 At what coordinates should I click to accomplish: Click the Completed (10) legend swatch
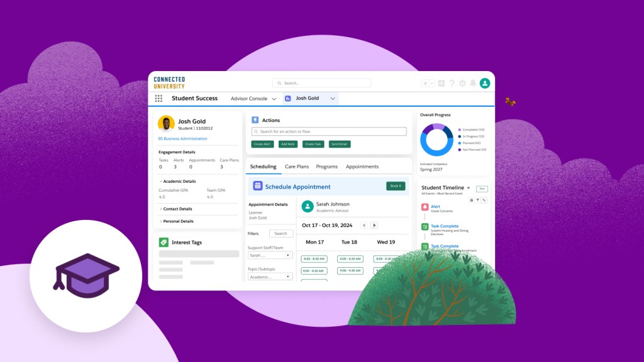460,129
